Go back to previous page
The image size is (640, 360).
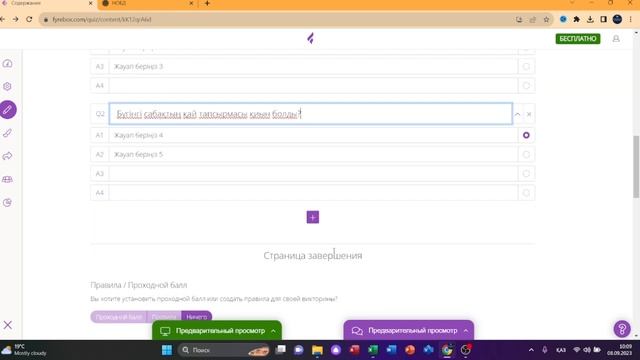[3, 19]
